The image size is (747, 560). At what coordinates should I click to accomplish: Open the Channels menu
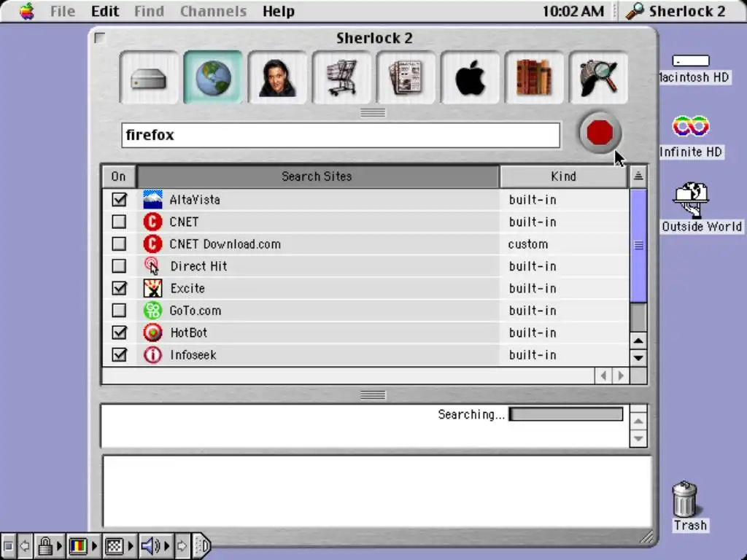tap(213, 11)
